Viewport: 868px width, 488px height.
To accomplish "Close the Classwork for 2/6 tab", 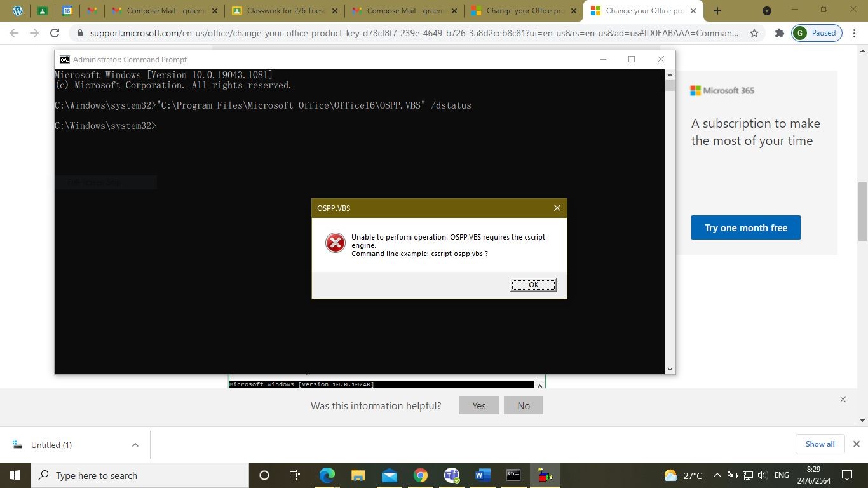I will tap(335, 11).
